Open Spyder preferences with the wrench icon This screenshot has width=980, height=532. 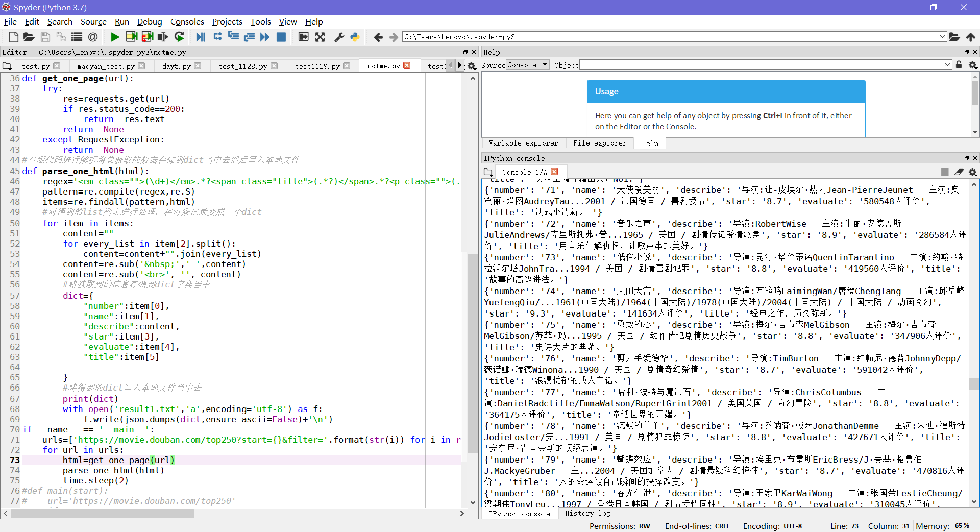(339, 37)
